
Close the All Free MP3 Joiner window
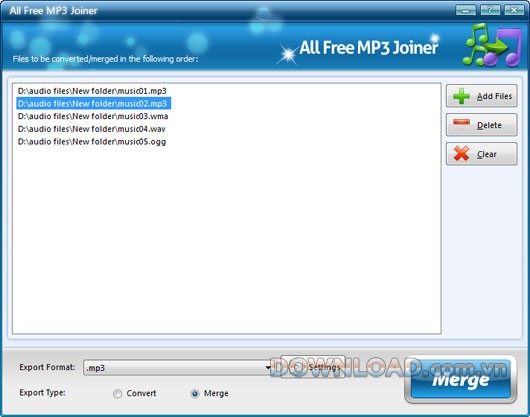click(x=514, y=10)
